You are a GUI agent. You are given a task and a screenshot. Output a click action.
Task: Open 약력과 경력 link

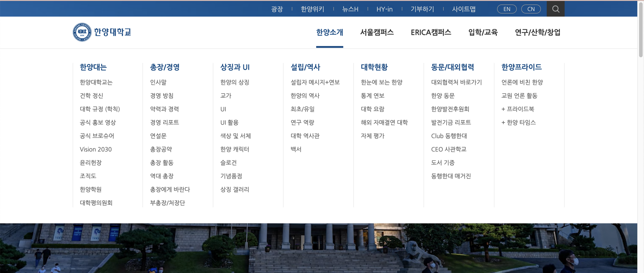pos(165,109)
